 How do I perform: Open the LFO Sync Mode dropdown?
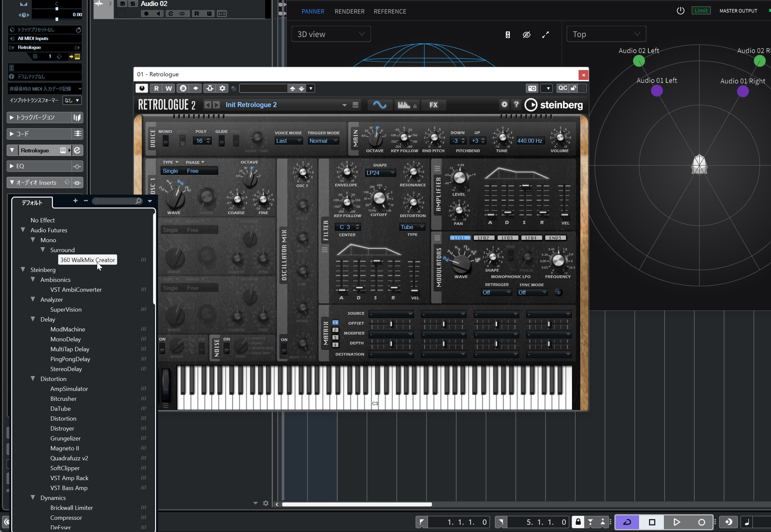coord(532,292)
